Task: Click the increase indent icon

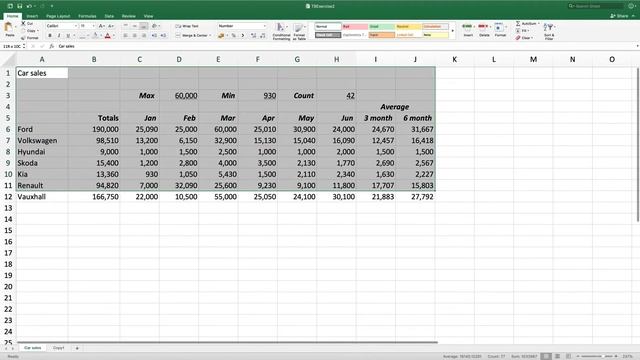Action: pos(163,36)
